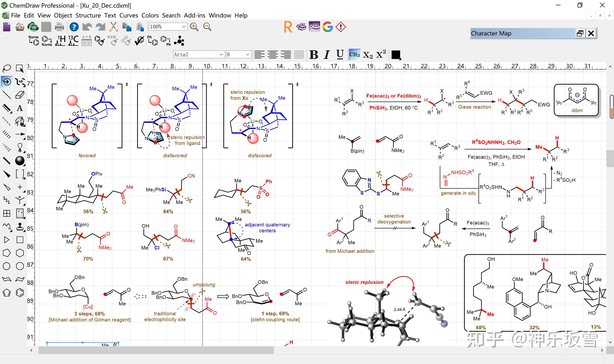This screenshot has width=614, height=364.
Task: Close the Character Map panel
Action: (x=591, y=33)
